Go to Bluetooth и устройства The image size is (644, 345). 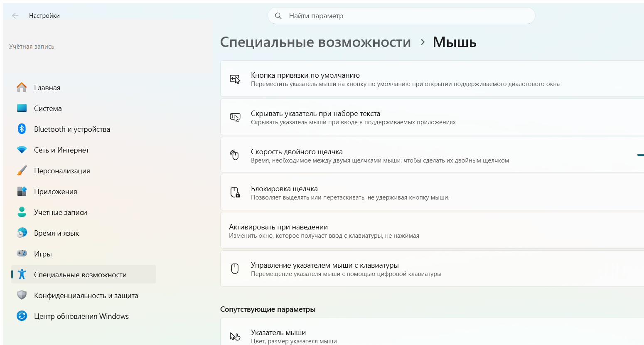[84, 129]
